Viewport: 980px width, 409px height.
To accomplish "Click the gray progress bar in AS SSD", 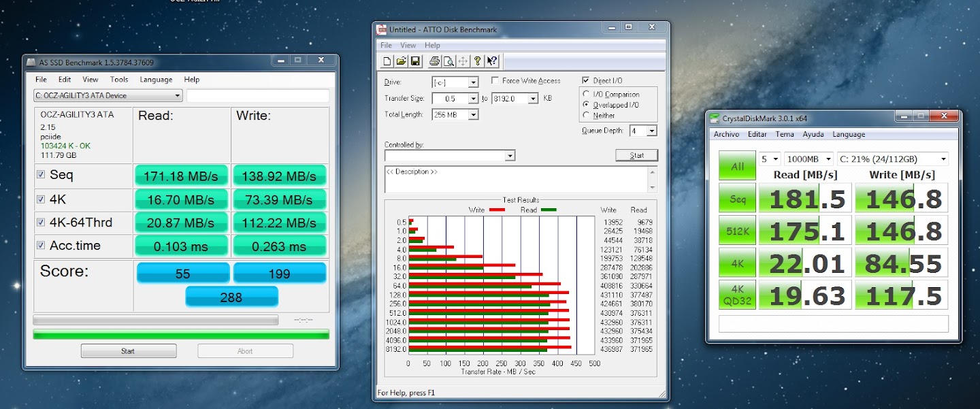I will tap(156, 320).
